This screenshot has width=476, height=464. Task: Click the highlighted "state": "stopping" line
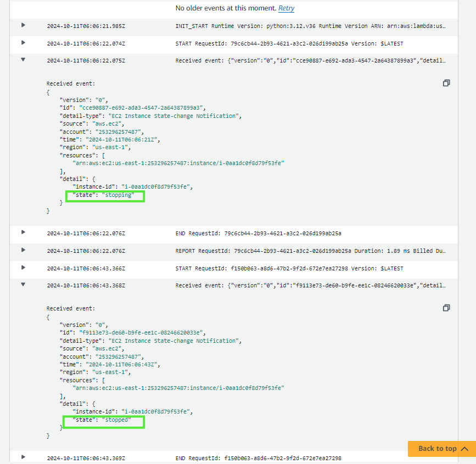pos(104,195)
